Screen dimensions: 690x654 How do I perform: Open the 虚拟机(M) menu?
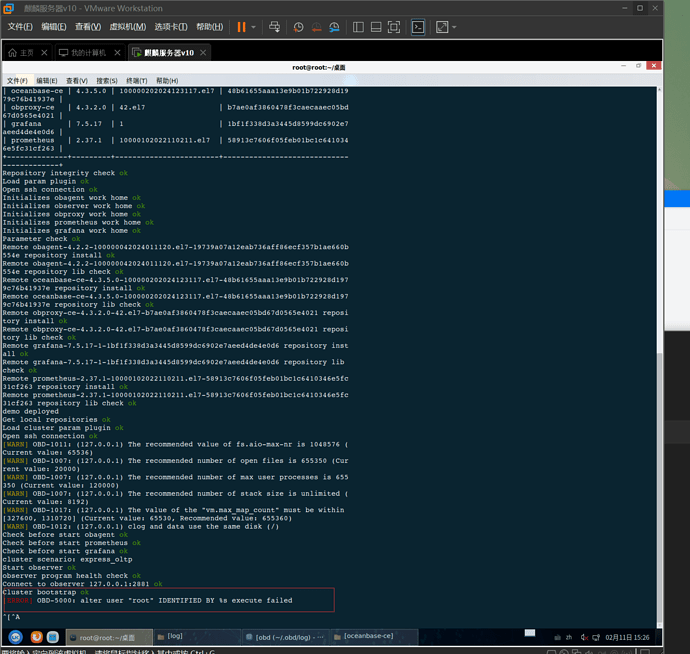(127, 27)
